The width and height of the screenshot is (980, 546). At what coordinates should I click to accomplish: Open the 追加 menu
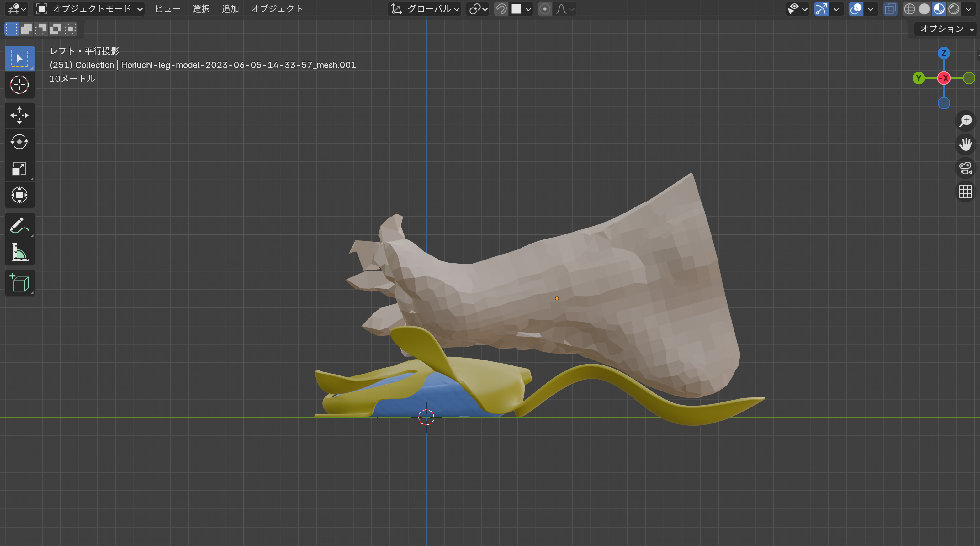(230, 9)
